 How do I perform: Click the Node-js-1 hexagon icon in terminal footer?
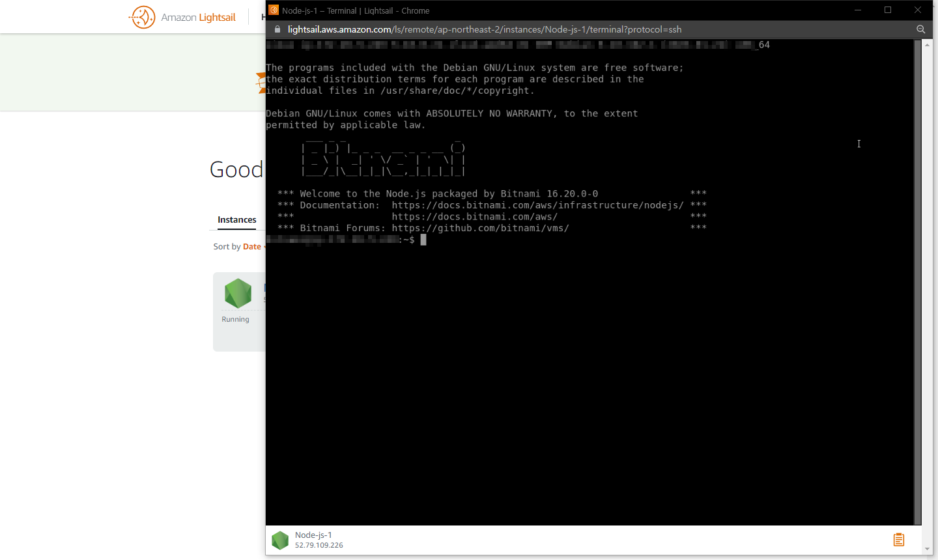coord(280,540)
